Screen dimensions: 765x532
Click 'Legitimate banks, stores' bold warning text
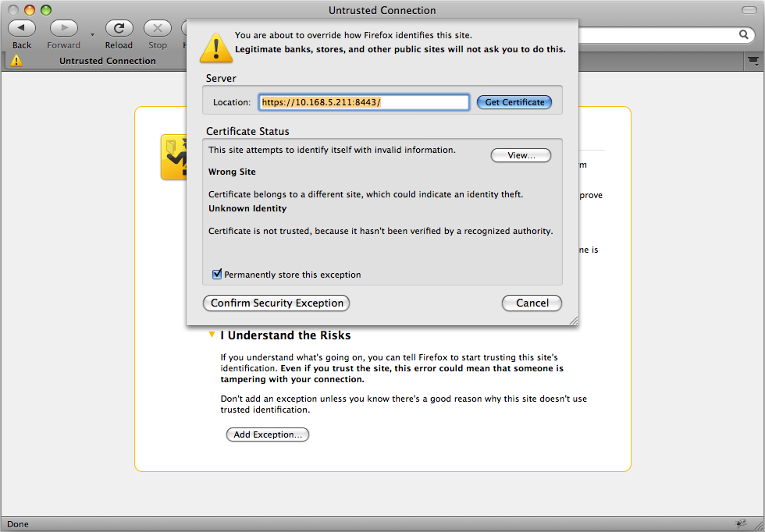pos(400,49)
